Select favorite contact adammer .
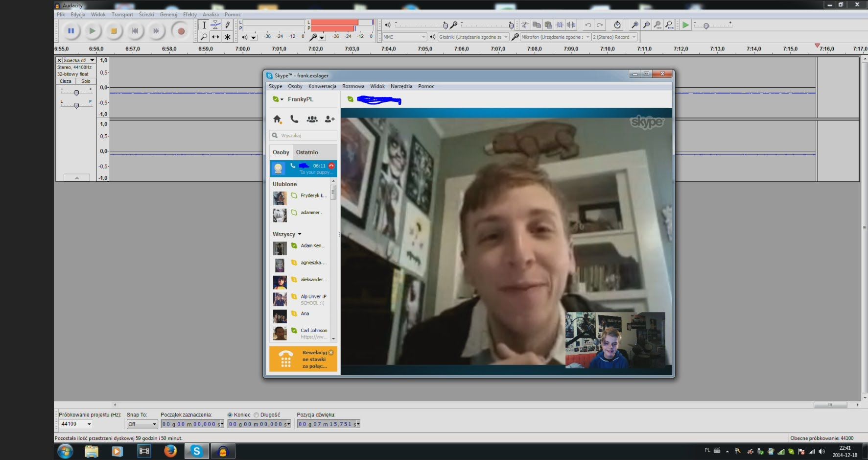This screenshot has width=868, height=460. (300, 215)
